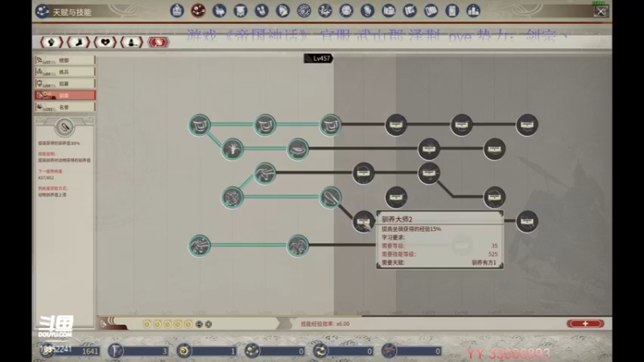
Task: Click the first unlocked node in bottom skill row
Action: point(200,246)
